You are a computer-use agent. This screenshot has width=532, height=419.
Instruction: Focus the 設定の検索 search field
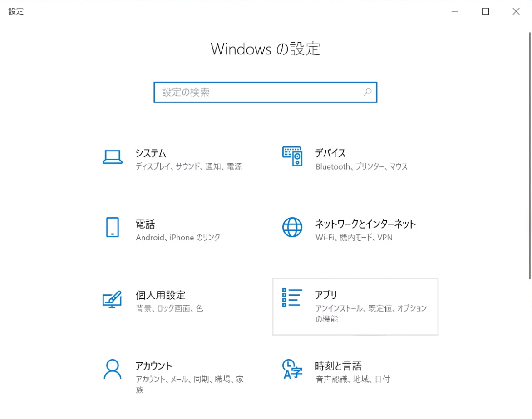point(266,92)
